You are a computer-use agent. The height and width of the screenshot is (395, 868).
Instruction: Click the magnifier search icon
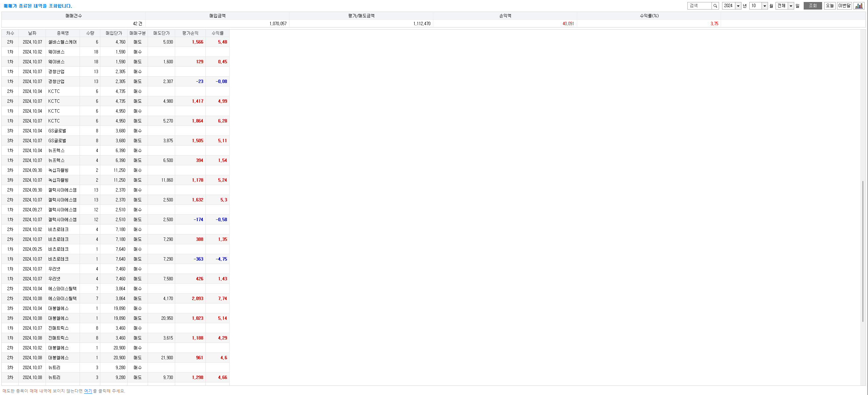point(715,6)
